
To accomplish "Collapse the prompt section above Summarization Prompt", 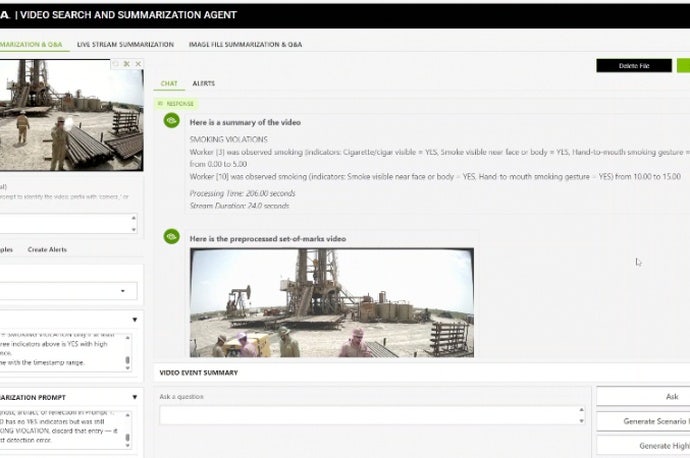I will point(135,319).
